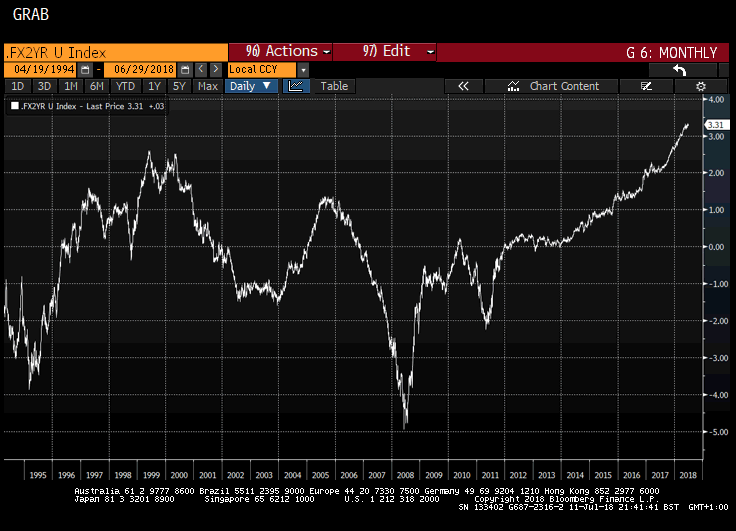Select the line chart view icon
This screenshot has width=736, height=531.
click(x=296, y=86)
